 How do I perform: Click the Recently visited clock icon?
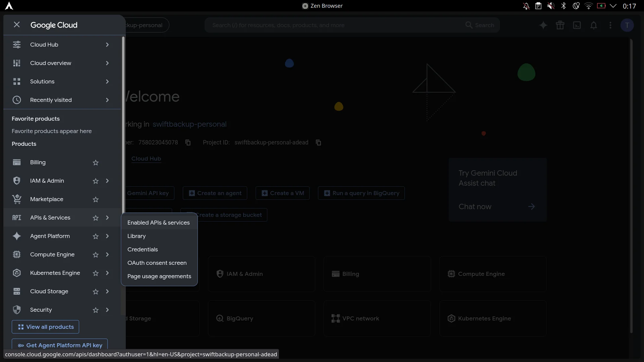17,100
